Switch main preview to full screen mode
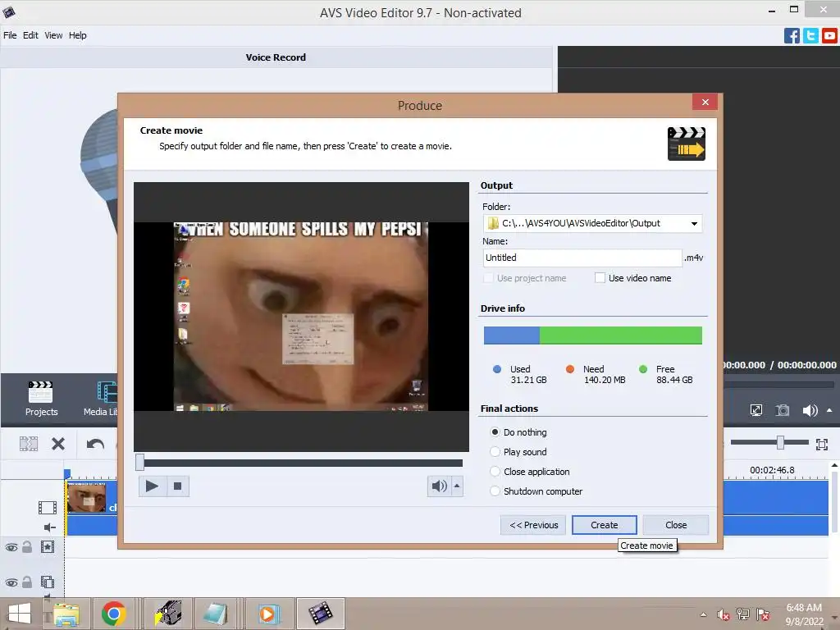 [x=756, y=410]
